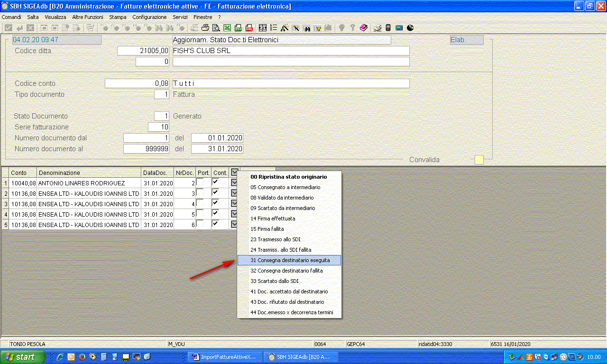This screenshot has width=607, height=364.
Task: Expand the status dropdown in row 4
Action: (234, 214)
